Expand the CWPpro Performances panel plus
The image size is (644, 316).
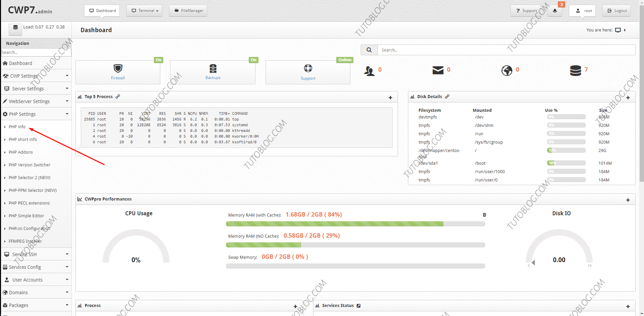(628, 200)
